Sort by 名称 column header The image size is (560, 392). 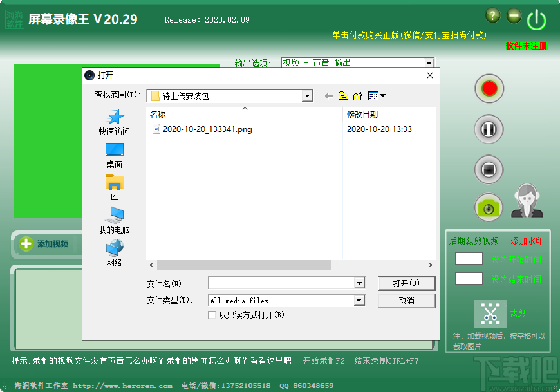158,114
